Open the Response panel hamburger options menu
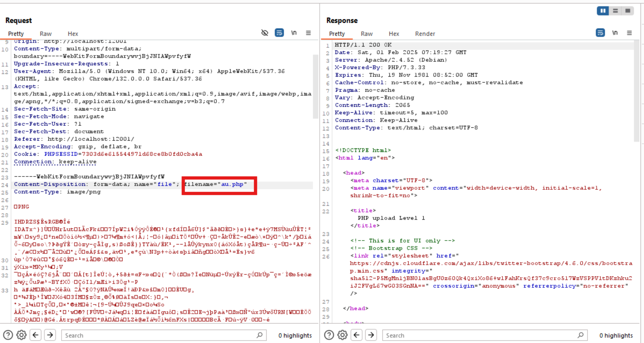Viewport: 644px width, 343px height. click(629, 33)
